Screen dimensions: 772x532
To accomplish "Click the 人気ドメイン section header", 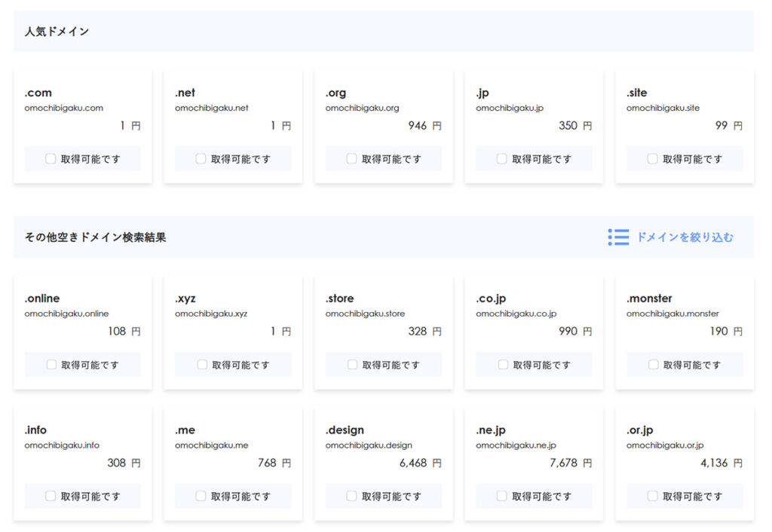I will coord(57,32).
